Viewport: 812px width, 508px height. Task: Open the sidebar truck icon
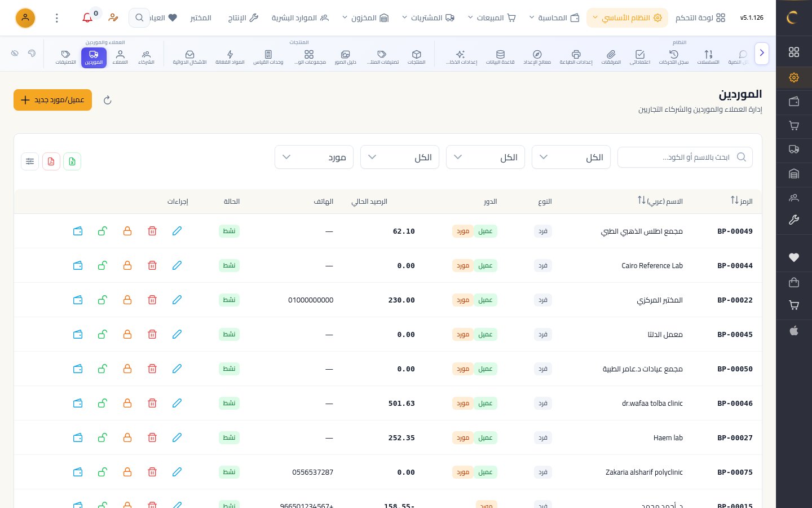click(x=794, y=150)
